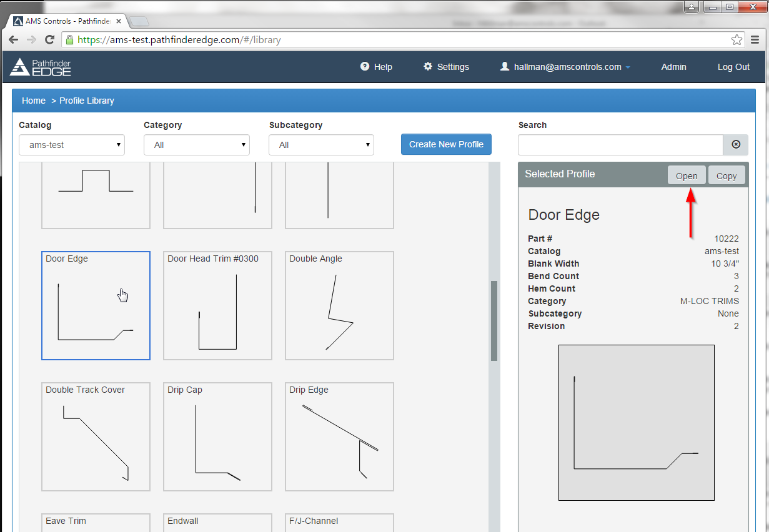Click Category value M-LOC TRIMS
Image resolution: width=769 pixels, height=532 pixels.
(x=710, y=301)
